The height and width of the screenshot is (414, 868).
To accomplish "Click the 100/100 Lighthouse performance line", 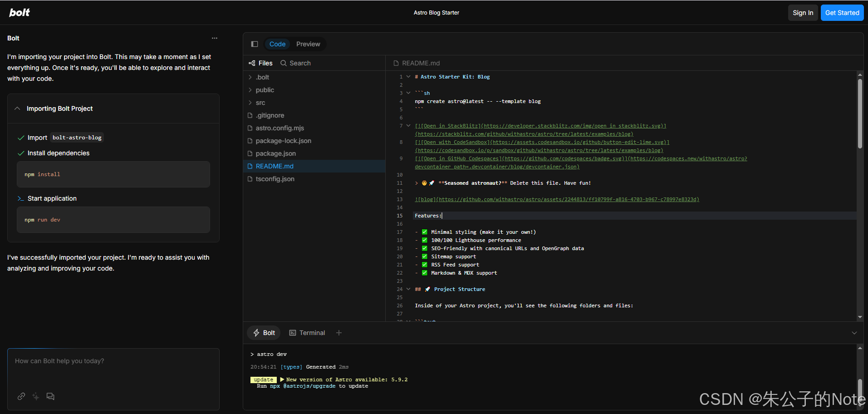I will point(476,240).
